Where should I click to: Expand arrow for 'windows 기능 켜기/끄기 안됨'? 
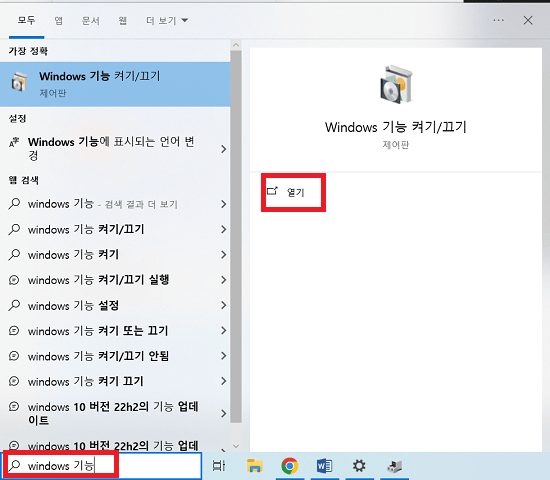[223, 355]
